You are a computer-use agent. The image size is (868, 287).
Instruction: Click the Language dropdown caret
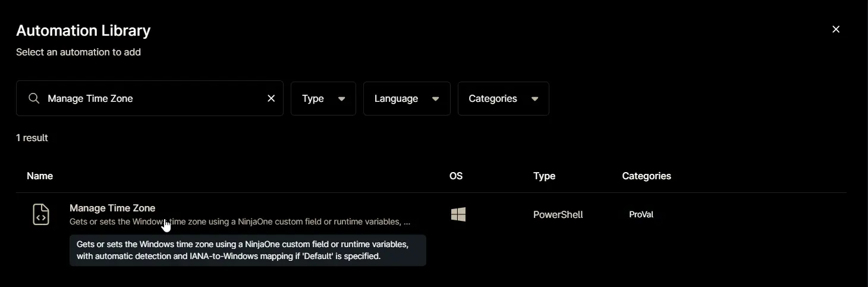436,99
